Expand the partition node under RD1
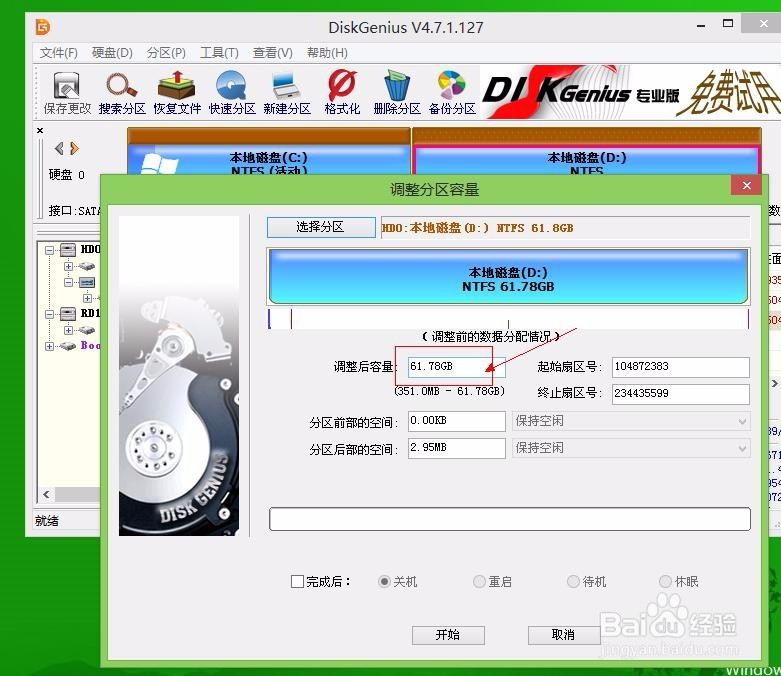This screenshot has width=781, height=676. 68,330
